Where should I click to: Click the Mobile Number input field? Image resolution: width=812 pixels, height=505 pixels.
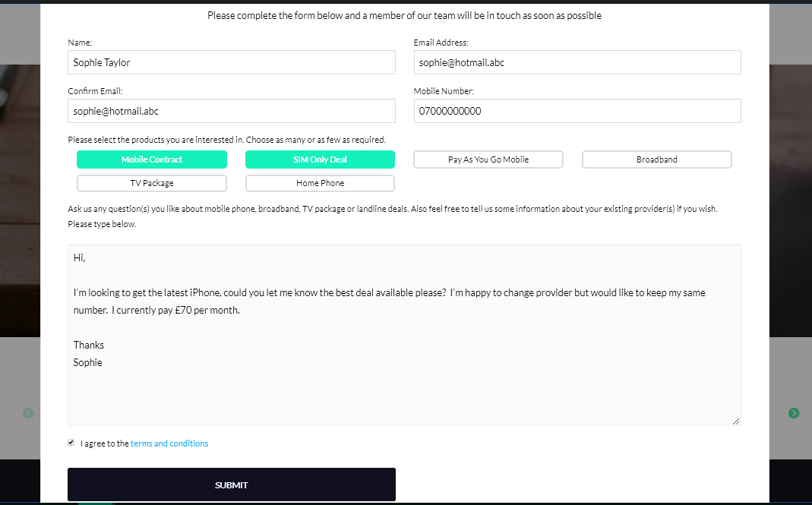[577, 111]
